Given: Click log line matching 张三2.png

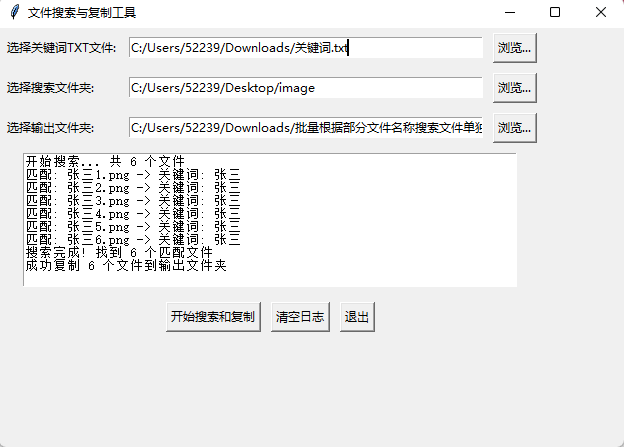Looking at the screenshot, I should pos(133,187).
